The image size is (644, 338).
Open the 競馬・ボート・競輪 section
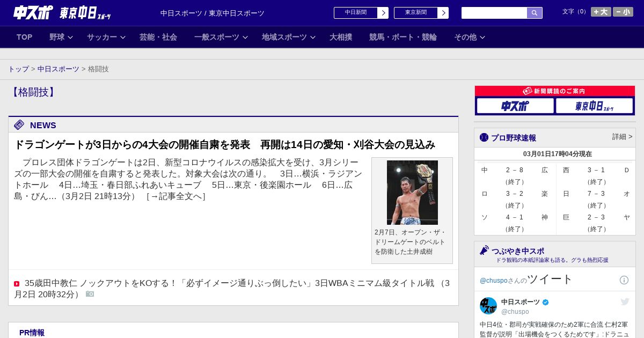(403, 37)
